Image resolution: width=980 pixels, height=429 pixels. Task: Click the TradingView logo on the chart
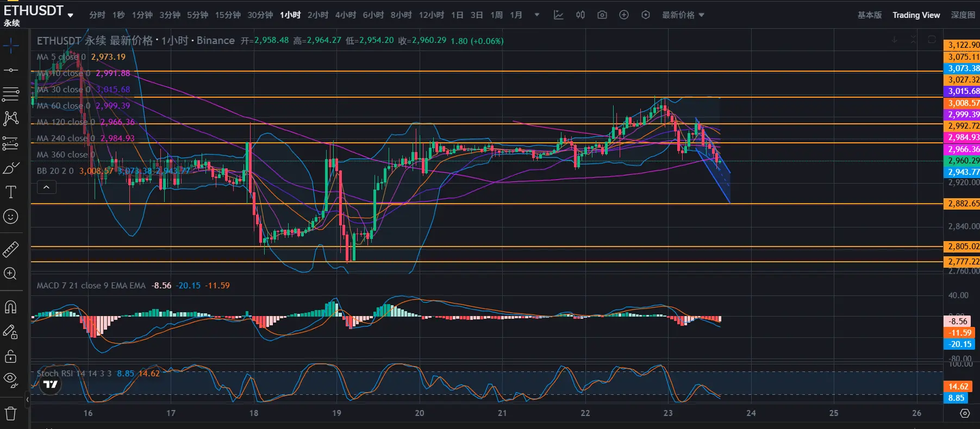click(x=51, y=384)
